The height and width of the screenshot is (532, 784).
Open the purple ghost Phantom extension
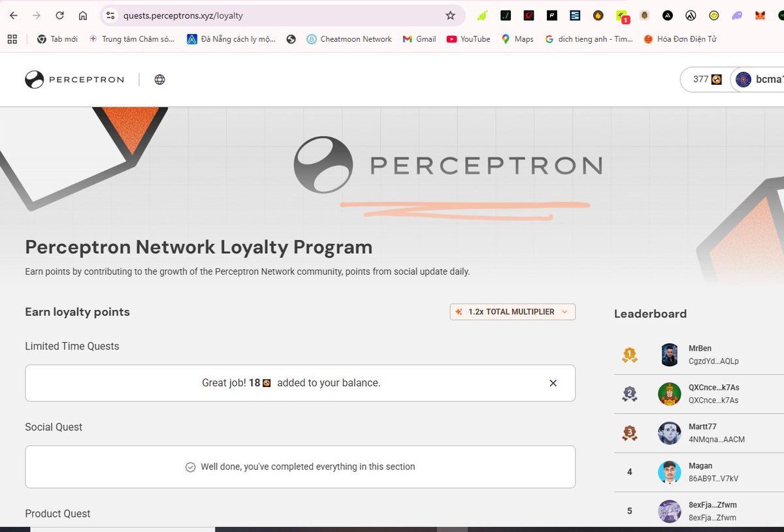coord(737,15)
